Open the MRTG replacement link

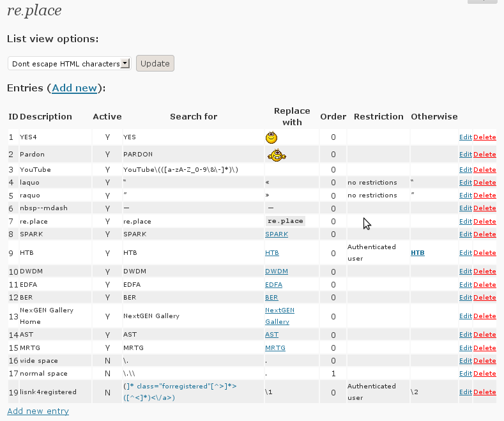click(275, 348)
